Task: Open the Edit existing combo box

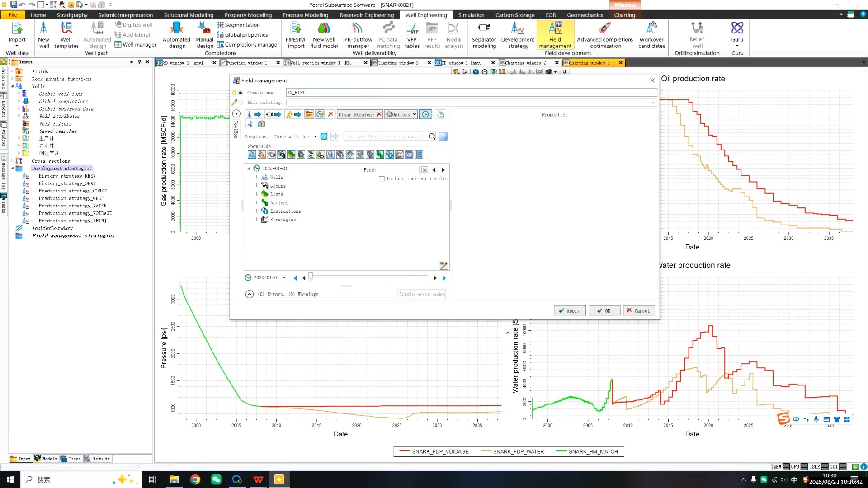Action: 472,103
